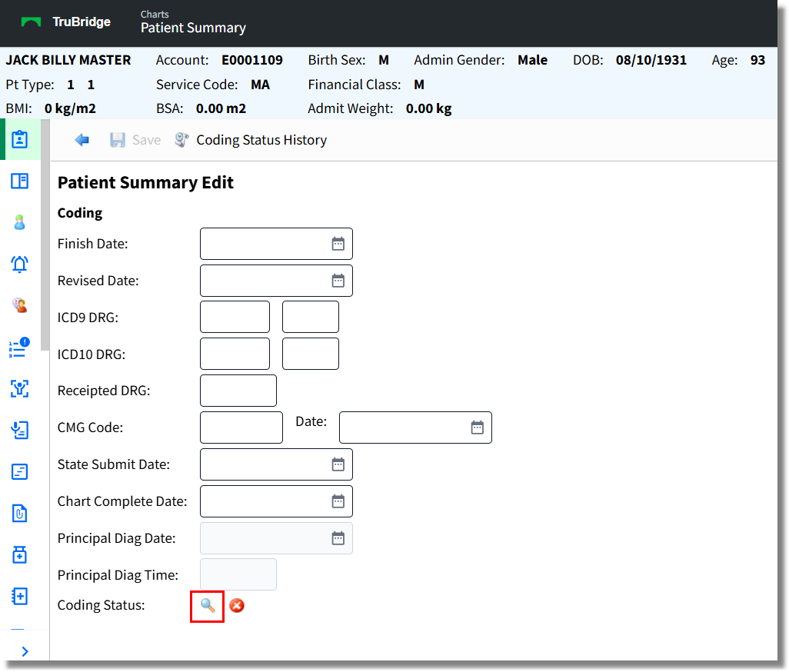Go back with the blue arrow
This screenshot has width=789, height=672.
tap(82, 140)
